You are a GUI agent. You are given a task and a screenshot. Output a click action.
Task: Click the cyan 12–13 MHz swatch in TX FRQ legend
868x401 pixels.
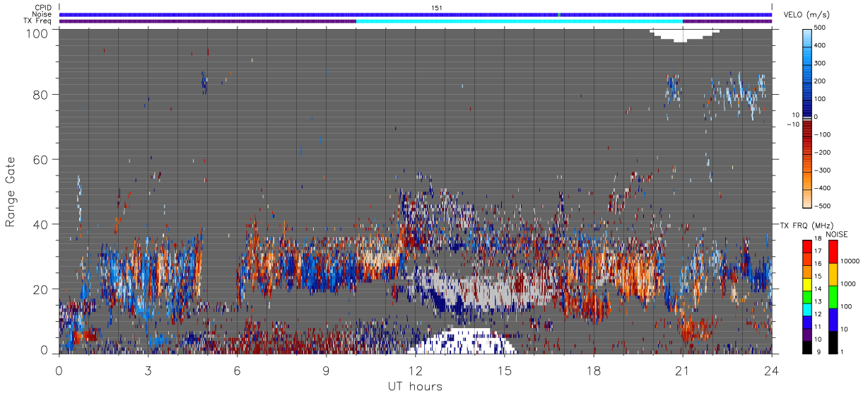coord(807,308)
